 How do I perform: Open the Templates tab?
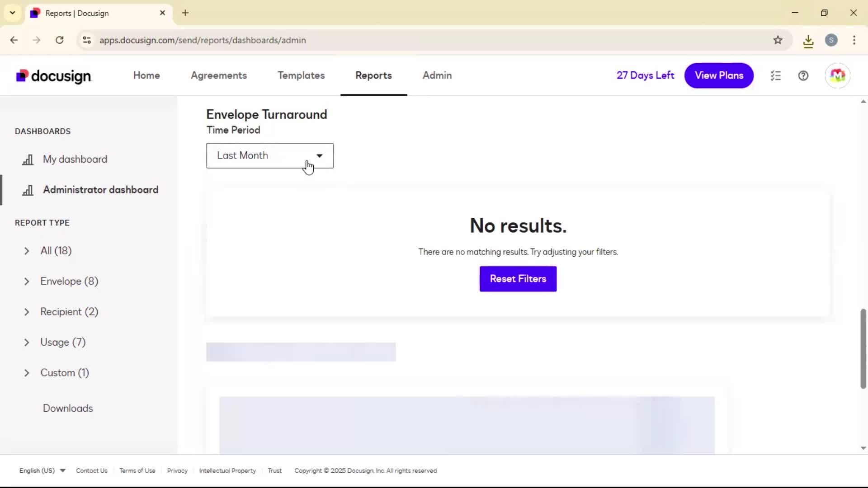(x=301, y=75)
